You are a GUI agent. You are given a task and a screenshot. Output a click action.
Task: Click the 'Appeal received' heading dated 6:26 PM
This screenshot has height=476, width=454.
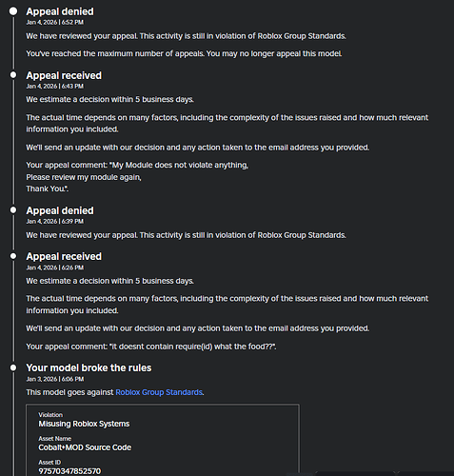click(x=64, y=256)
